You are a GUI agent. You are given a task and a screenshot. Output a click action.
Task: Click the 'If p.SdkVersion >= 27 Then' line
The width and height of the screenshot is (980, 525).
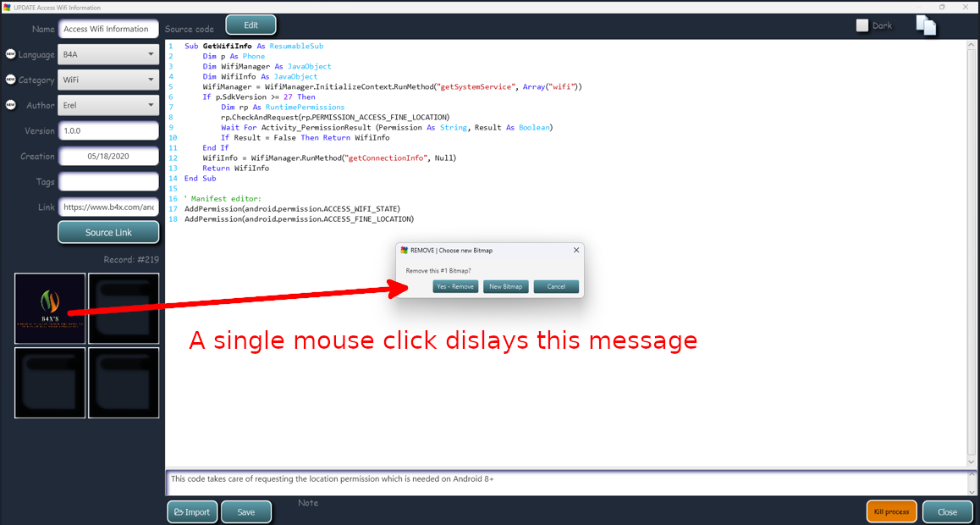[x=259, y=97]
